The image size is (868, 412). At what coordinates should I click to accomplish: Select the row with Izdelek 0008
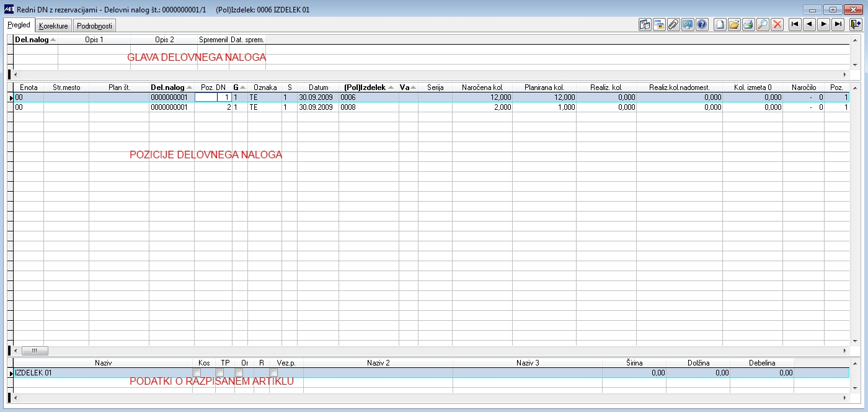click(x=431, y=107)
